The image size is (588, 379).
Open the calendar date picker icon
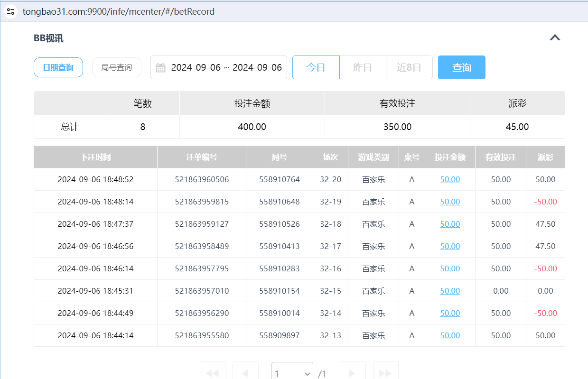pos(161,67)
